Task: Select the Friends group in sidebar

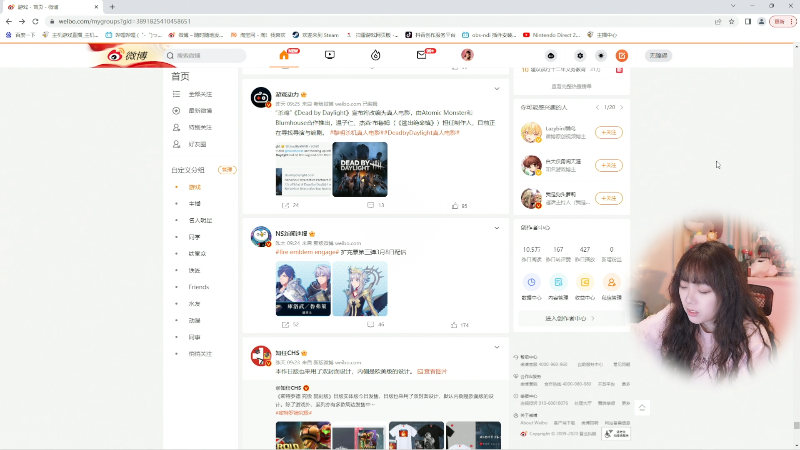Action: [x=198, y=287]
